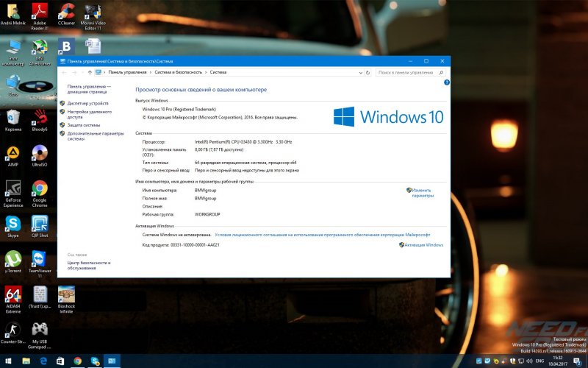This screenshot has width=588, height=368.
Task: Open the Windows Start menu
Action: point(7,361)
